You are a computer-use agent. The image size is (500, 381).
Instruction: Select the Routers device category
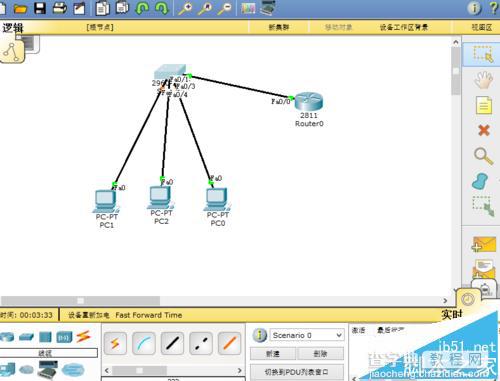click(x=7, y=337)
